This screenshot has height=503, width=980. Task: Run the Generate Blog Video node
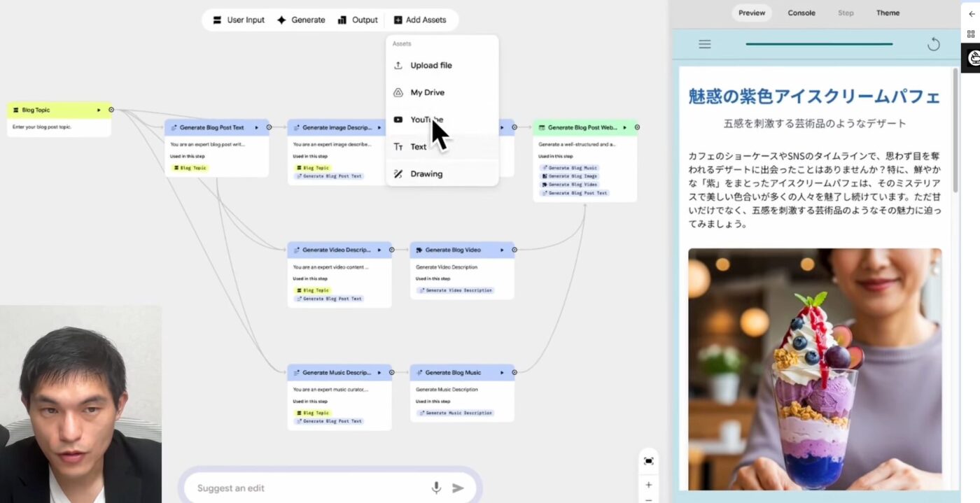tap(503, 250)
